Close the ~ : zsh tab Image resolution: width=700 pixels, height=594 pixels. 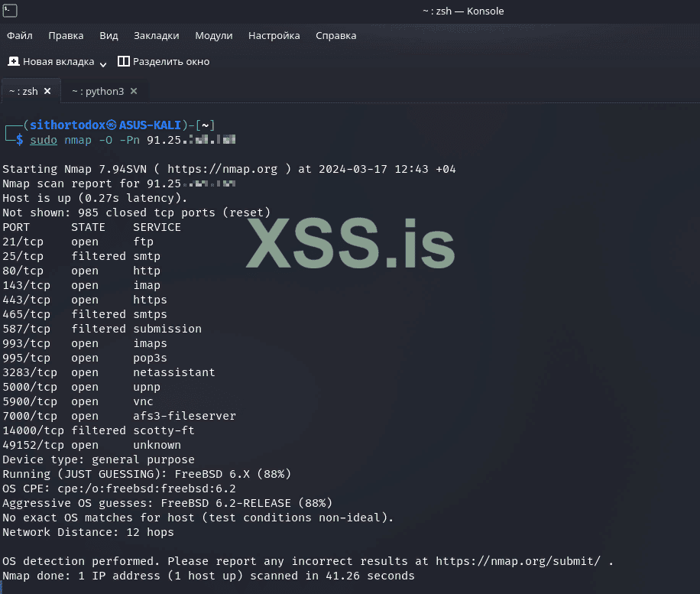47,91
